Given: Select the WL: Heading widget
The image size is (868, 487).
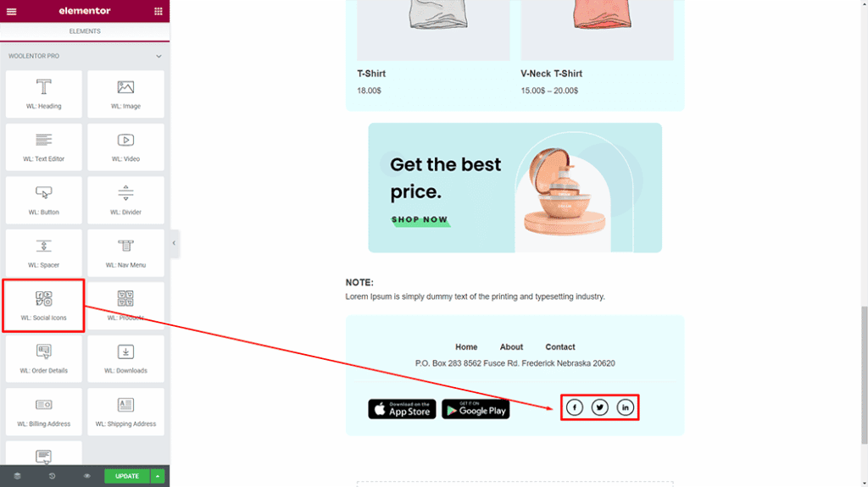Looking at the screenshot, I should click(x=44, y=94).
